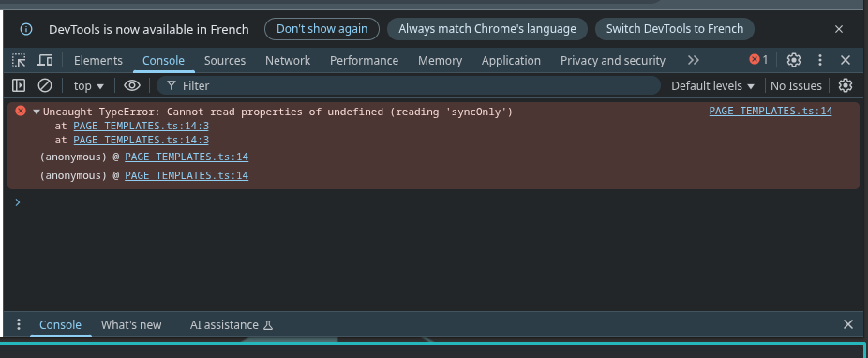Click into the console Filter field
This screenshot has height=358, width=868.
pos(409,86)
